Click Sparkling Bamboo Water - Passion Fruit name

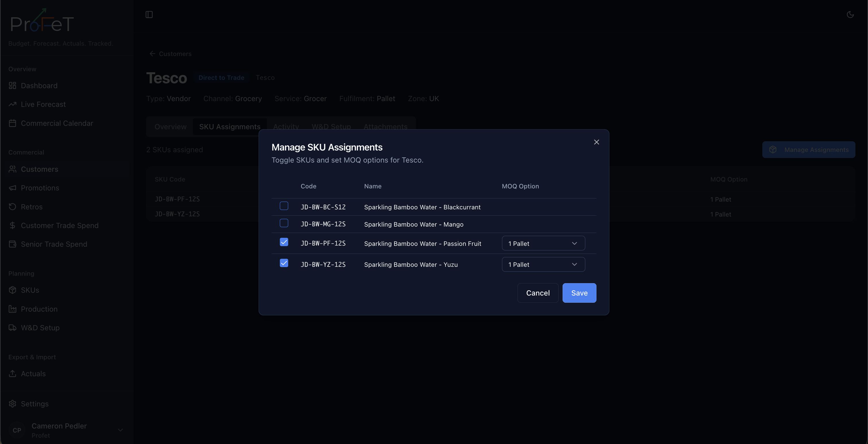click(x=423, y=244)
